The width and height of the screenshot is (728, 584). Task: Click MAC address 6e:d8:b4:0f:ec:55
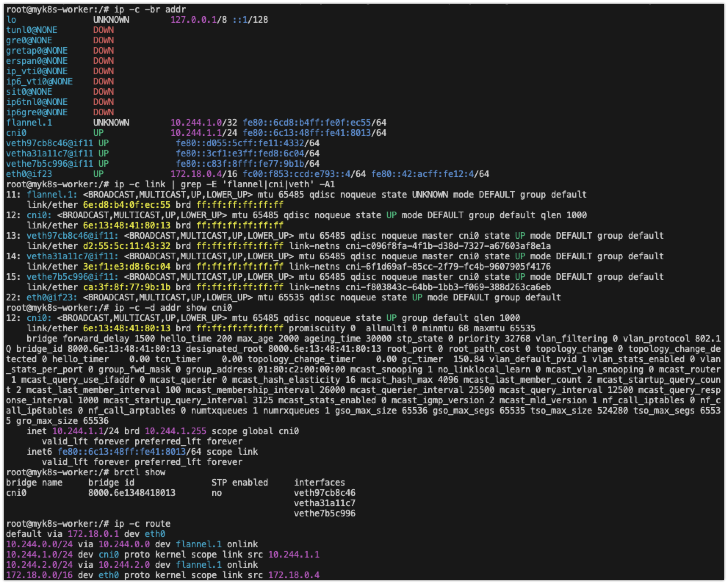coord(126,205)
